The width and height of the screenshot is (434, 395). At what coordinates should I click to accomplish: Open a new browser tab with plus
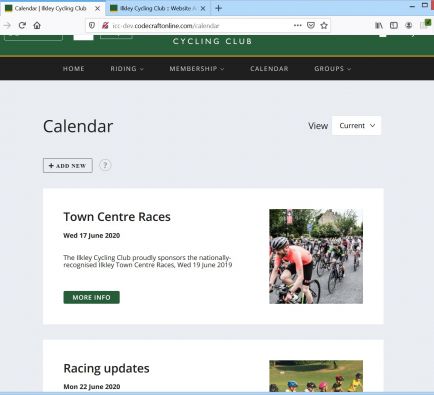(x=219, y=8)
